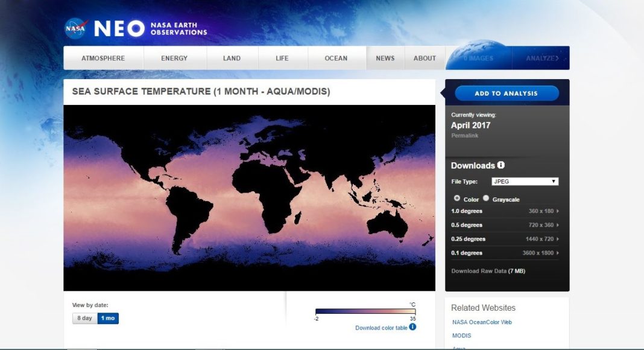Click the info icon beside Downloads

tap(501, 165)
